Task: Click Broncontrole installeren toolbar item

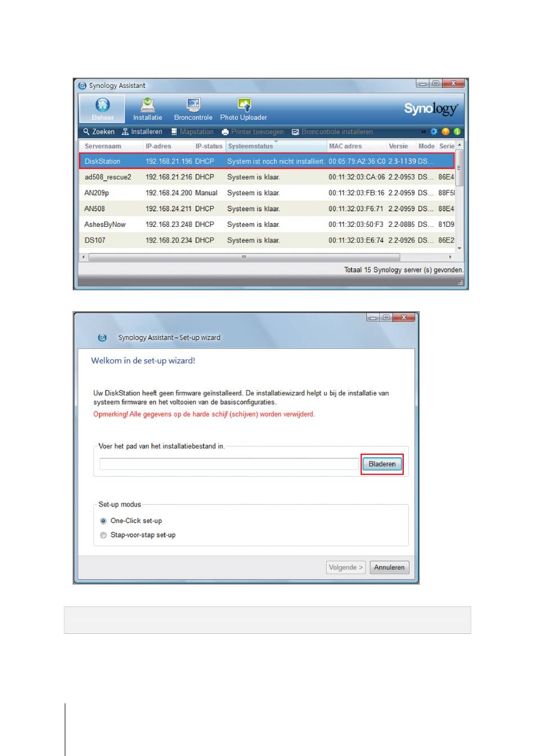Action: click(x=332, y=132)
